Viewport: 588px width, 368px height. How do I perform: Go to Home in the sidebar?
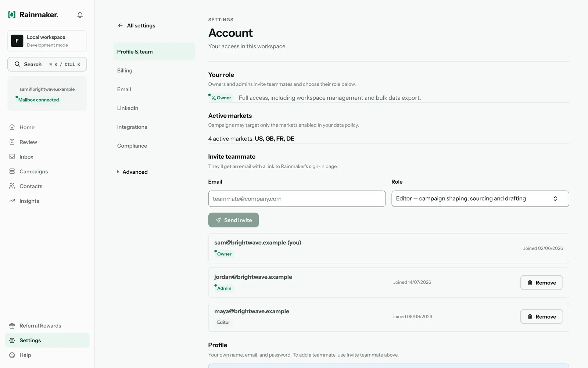pos(47,127)
